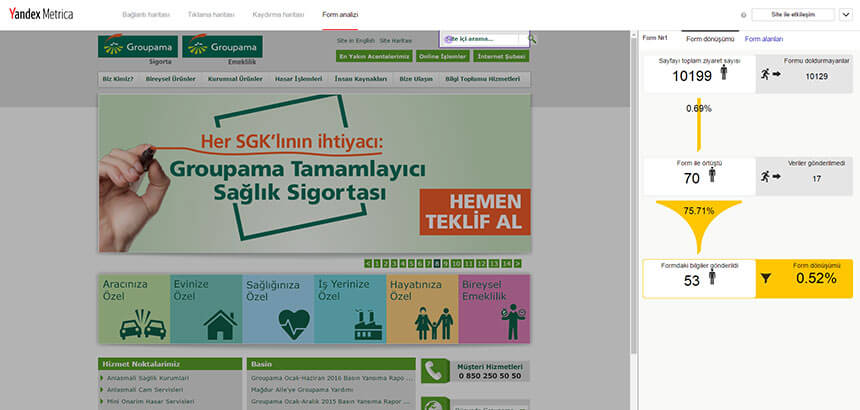The width and height of the screenshot is (860, 410).
Task: Click the green phone icon for Müşteri Hizmetleri
Action: coord(435,371)
